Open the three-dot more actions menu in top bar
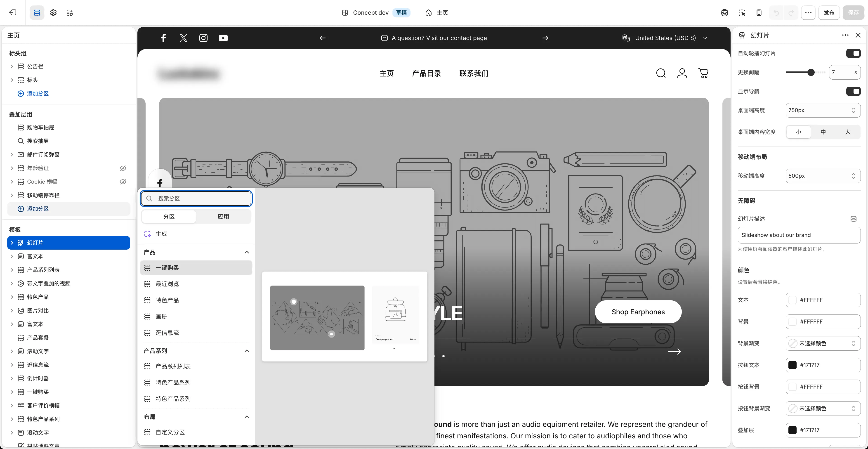This screenshot has height=449, width=868. (808, 12)
